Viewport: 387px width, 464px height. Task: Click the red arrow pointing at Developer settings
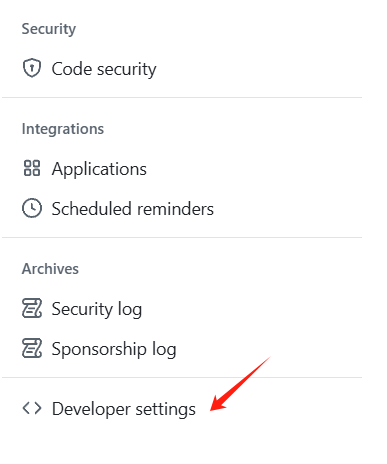pos(239,384)
